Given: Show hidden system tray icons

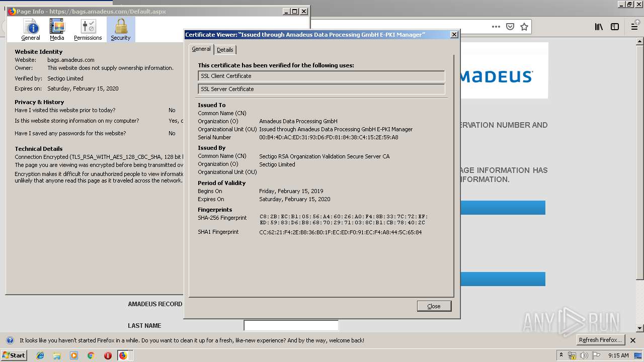Looking at the screenshot, I should pyautogui.click(x=561, y=355).
